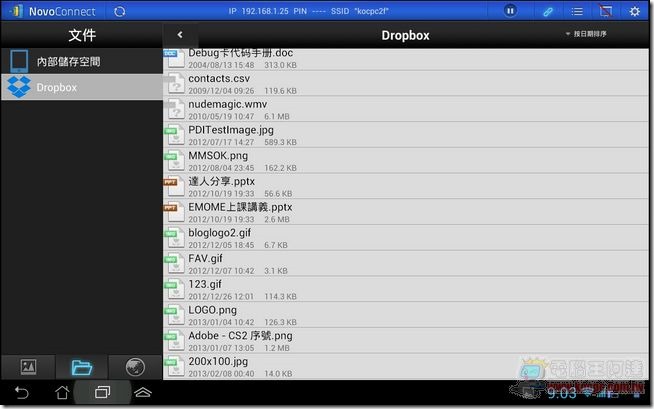Open 達人分享.pptx presentation

click(406, 187)
